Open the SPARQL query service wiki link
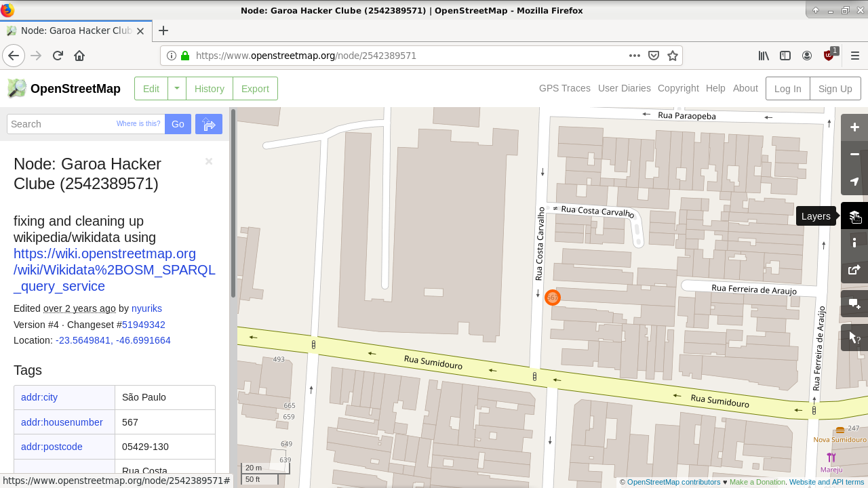868x488 pixels. pyautogui.click(x=115, y=270)
